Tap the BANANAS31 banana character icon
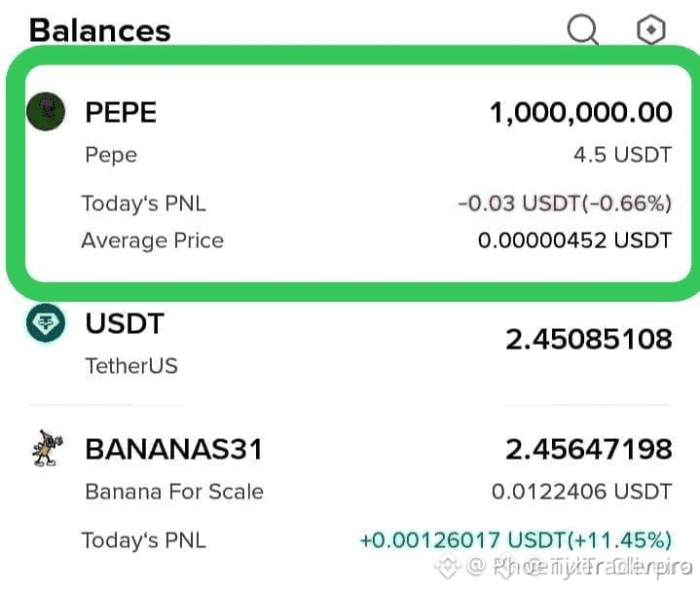Viewport: 700px width, 590px height. (47, 448)
